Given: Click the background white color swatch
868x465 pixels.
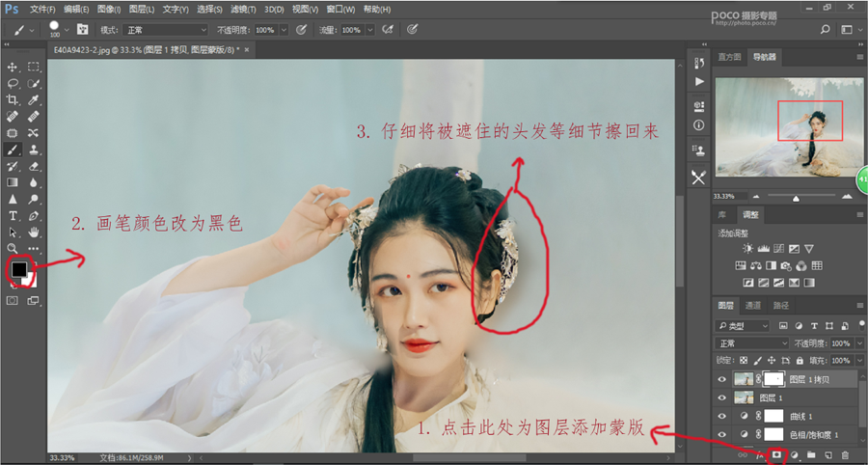Looking at the screenshot, I should tap(31, 282).
